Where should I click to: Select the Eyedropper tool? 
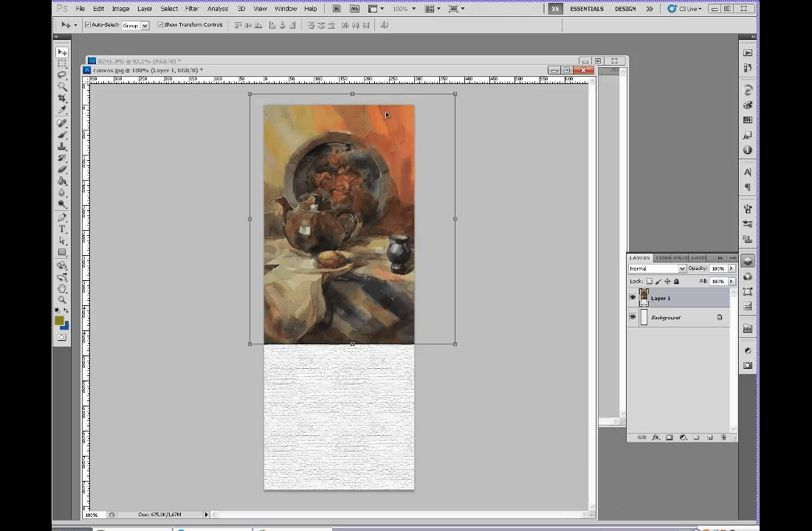61,109
